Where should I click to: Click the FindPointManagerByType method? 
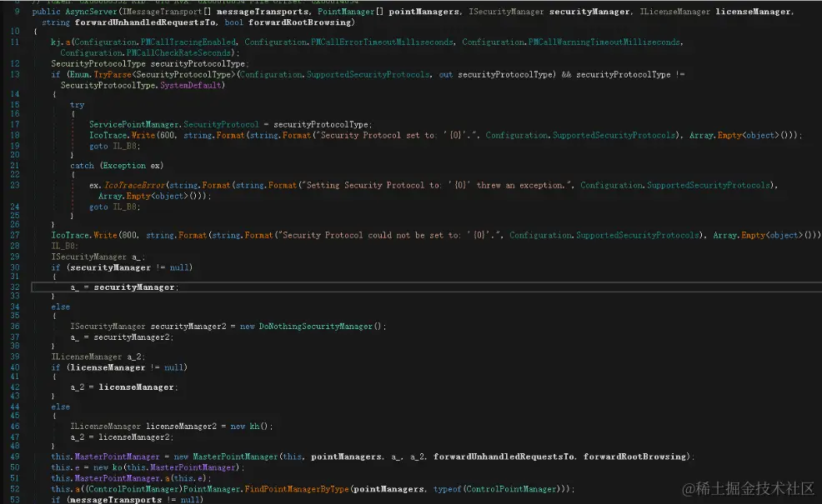click(x=296, y=489)
